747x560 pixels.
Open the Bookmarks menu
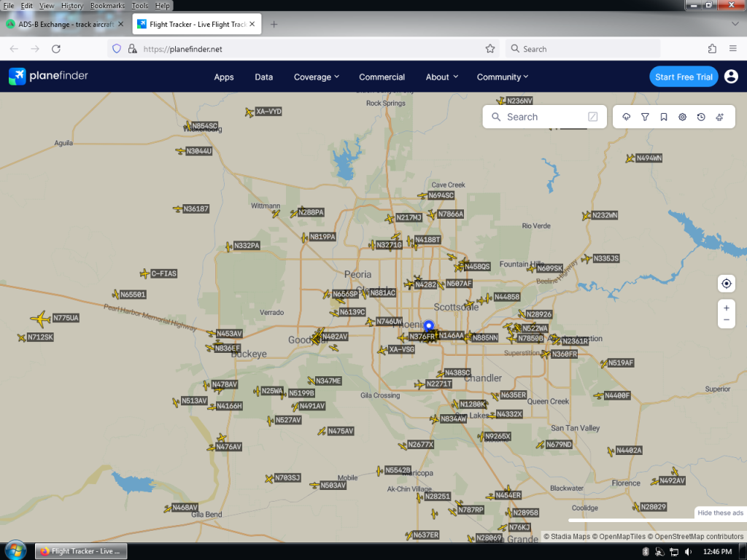(x=107, y=6)
